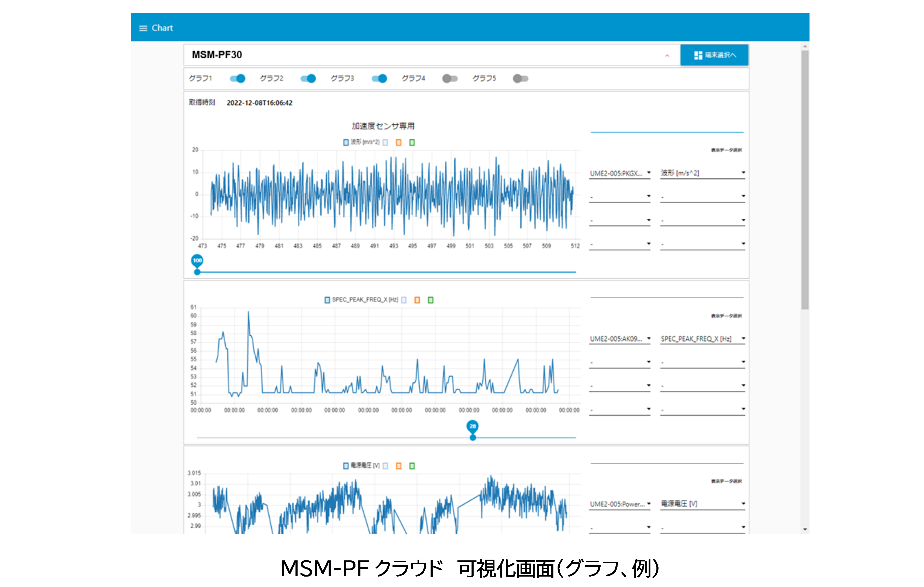Click the scrollbar up arrow
This screenshot has width=924, height=587.
(805, 46)
